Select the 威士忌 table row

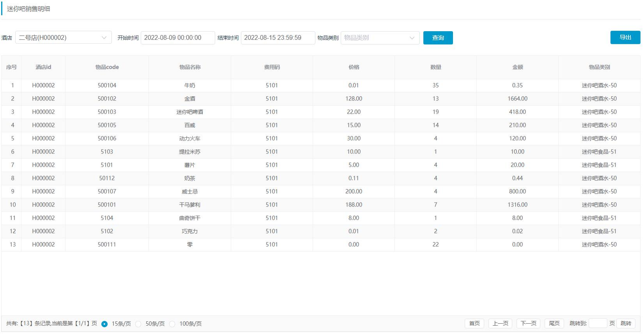click(x=190, y=192)
